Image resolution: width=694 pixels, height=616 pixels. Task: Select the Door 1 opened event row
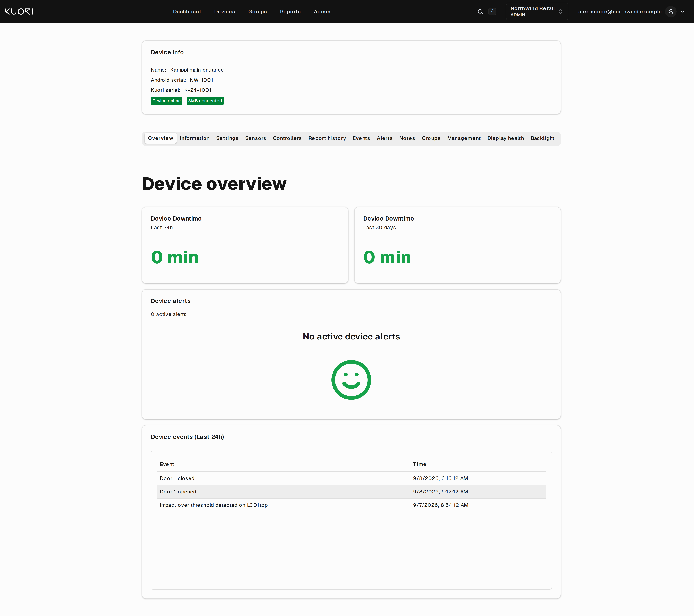point(351,492)
